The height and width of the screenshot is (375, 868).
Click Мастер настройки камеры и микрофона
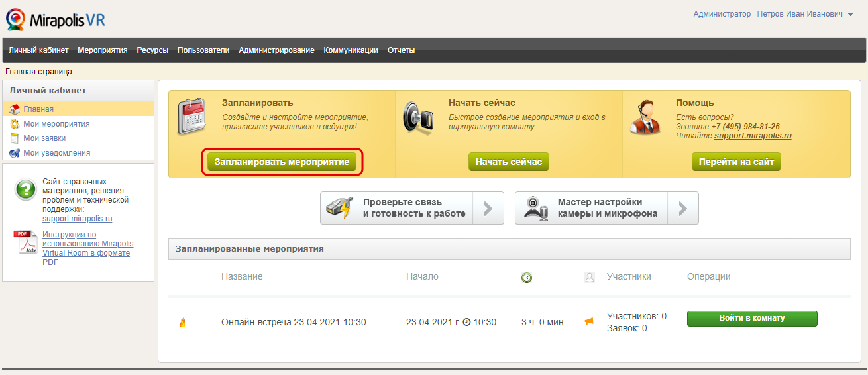608,208
